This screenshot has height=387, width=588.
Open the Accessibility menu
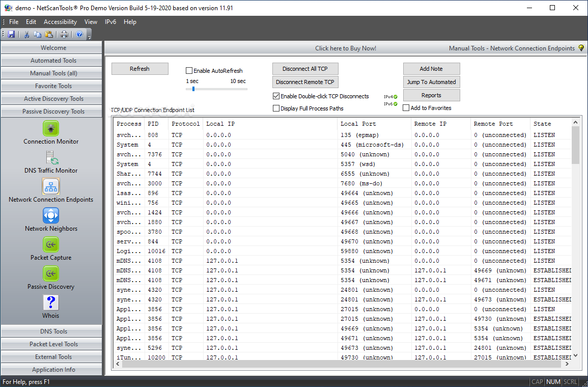click(x=60, y=22)
